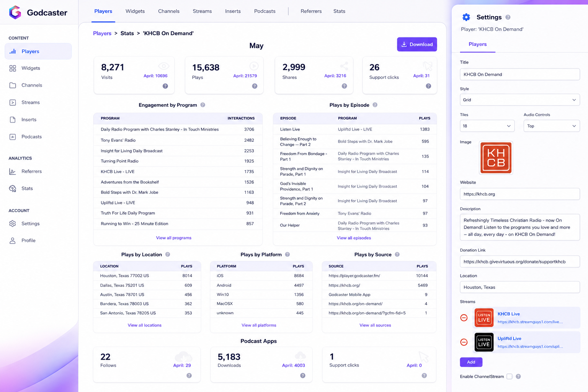Open the KHCB Live stream thumbnail
Viewport: 588px width, 392px height.
tap(484, 318)
